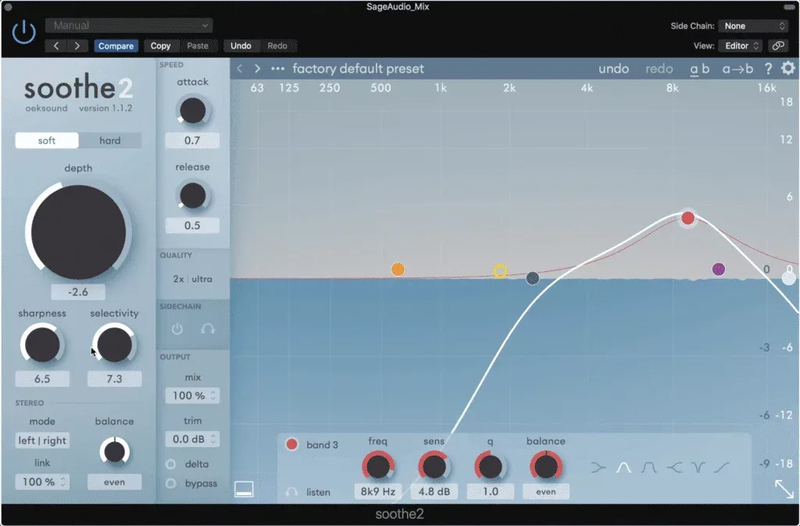Open the preset menu three dots
The image size is (800, 526).
tap(278, 69)
